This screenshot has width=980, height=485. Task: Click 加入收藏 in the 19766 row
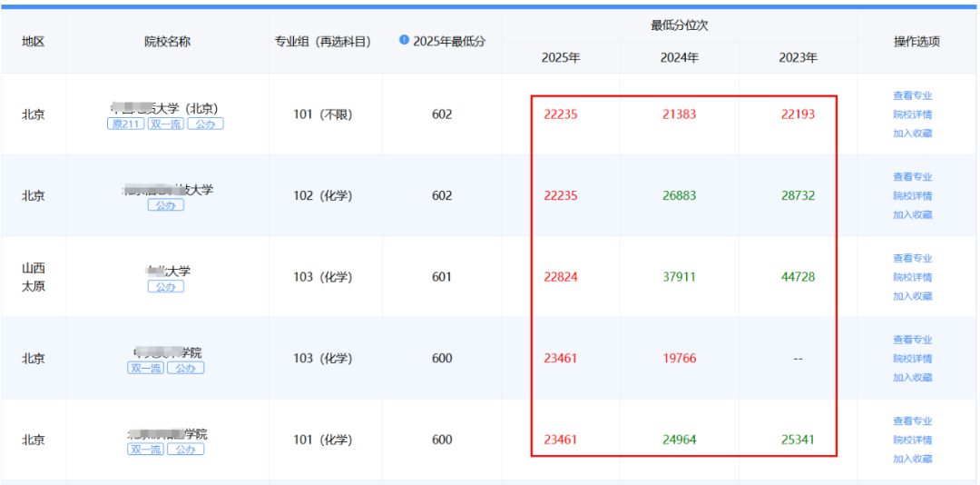(913, 377)
